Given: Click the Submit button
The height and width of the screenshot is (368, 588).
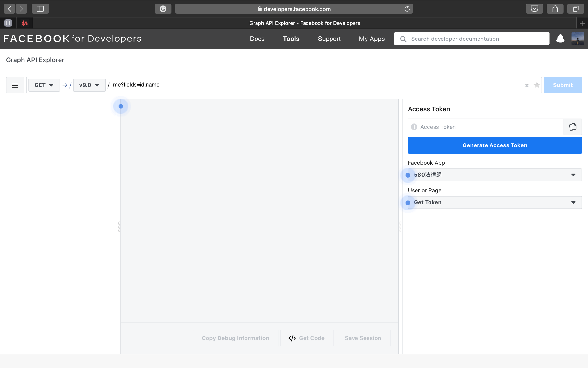Looking at the screenshot, I should click(x=563, y=85).
